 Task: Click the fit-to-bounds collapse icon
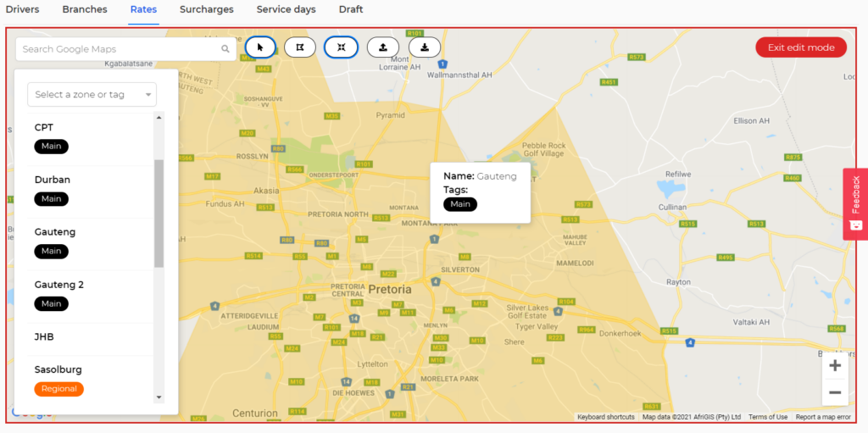(341, 47)
